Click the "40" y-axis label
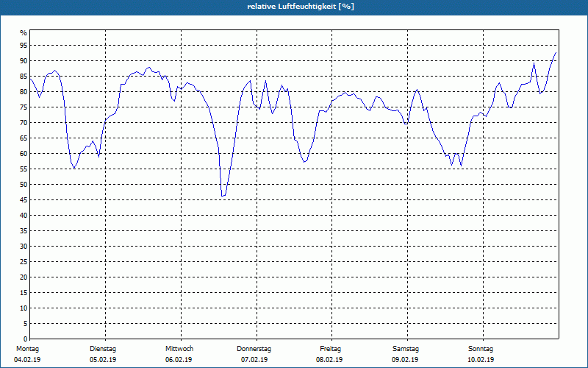Viewport: 588px width, 368px height. click(24, 216)
